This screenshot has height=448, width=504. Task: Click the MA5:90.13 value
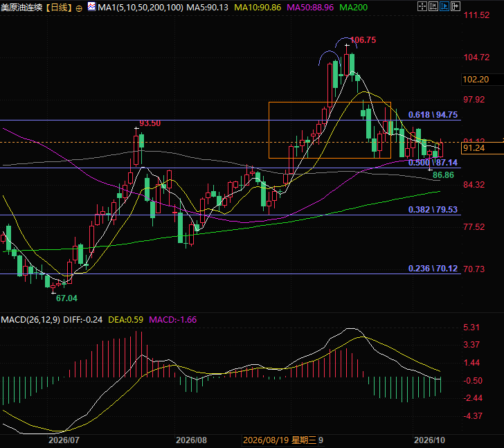(x=207, y=8)
